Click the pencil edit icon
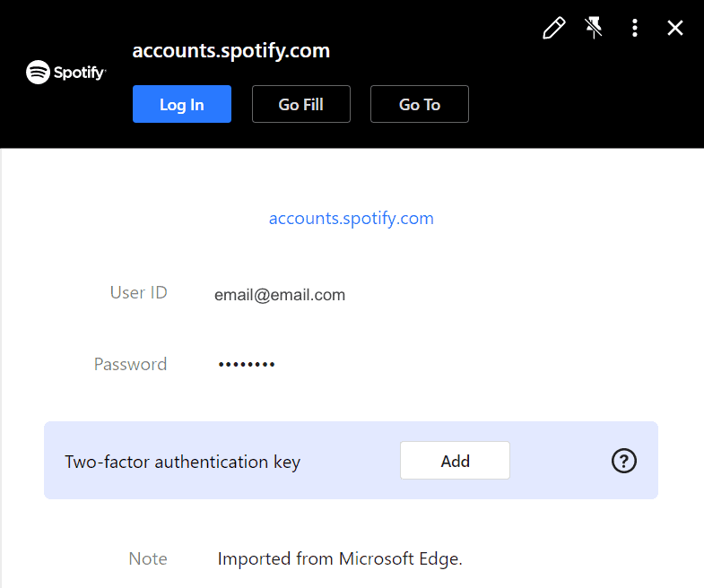Viewport: 704px width, 588px height. [x=554, y=28]
